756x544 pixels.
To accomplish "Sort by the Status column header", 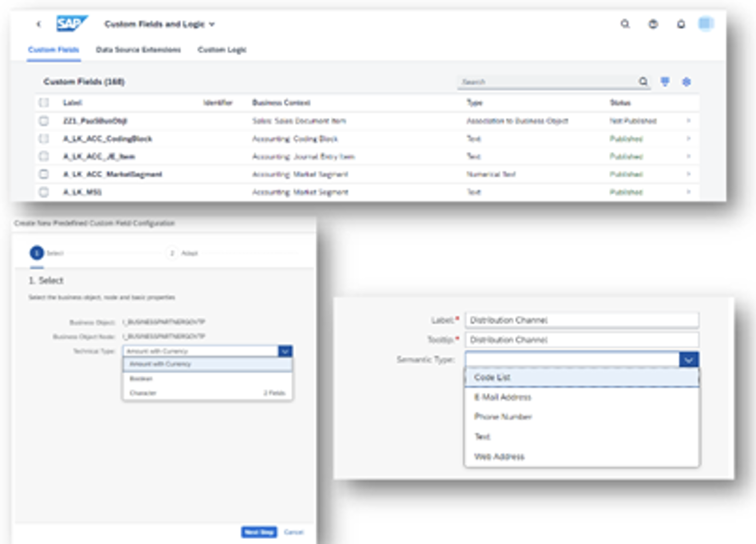I will (x=620, y=103).
